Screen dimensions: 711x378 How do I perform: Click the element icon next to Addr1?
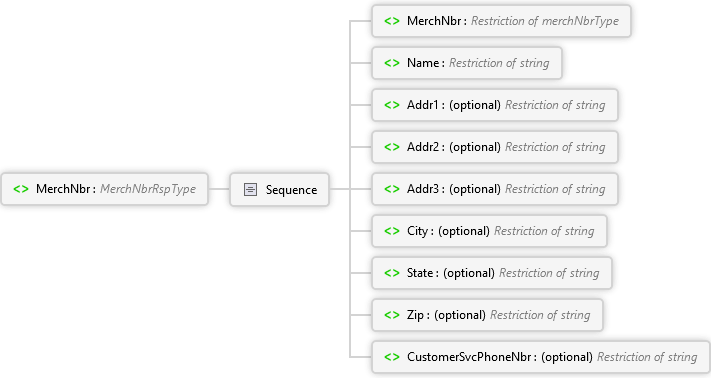[392, 105]
